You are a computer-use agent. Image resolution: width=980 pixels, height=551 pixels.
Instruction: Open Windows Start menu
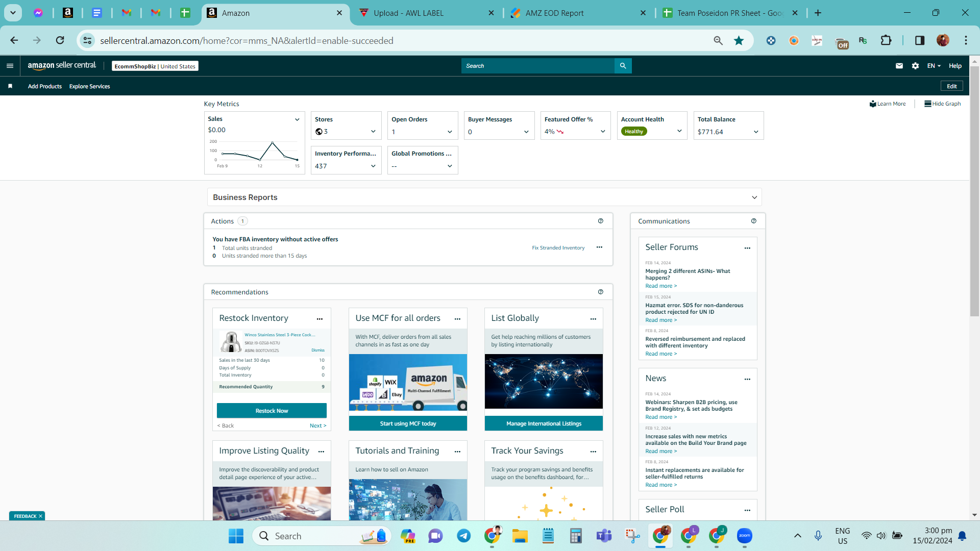tap(236, 536)
